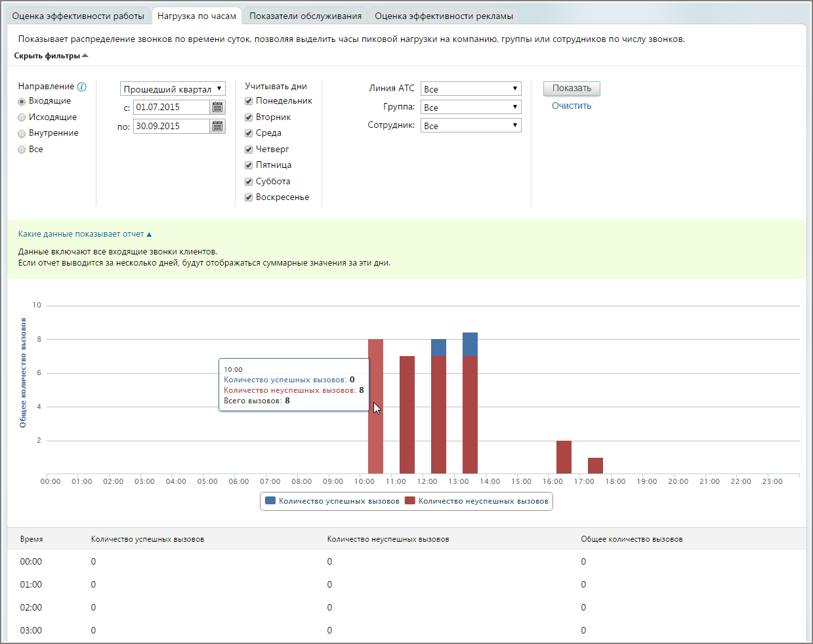Collapse filters via Скрыть фильтры

coord(51,56)
